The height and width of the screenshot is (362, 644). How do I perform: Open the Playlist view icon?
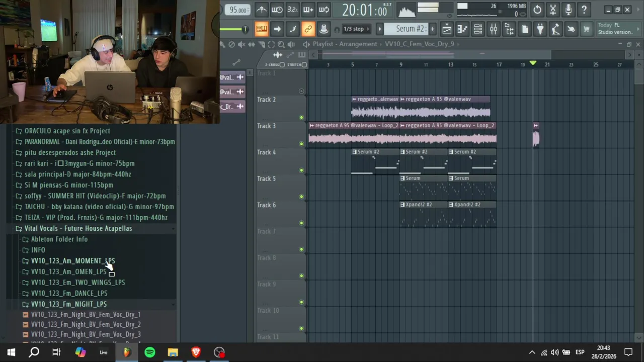[x=447, y=29]
